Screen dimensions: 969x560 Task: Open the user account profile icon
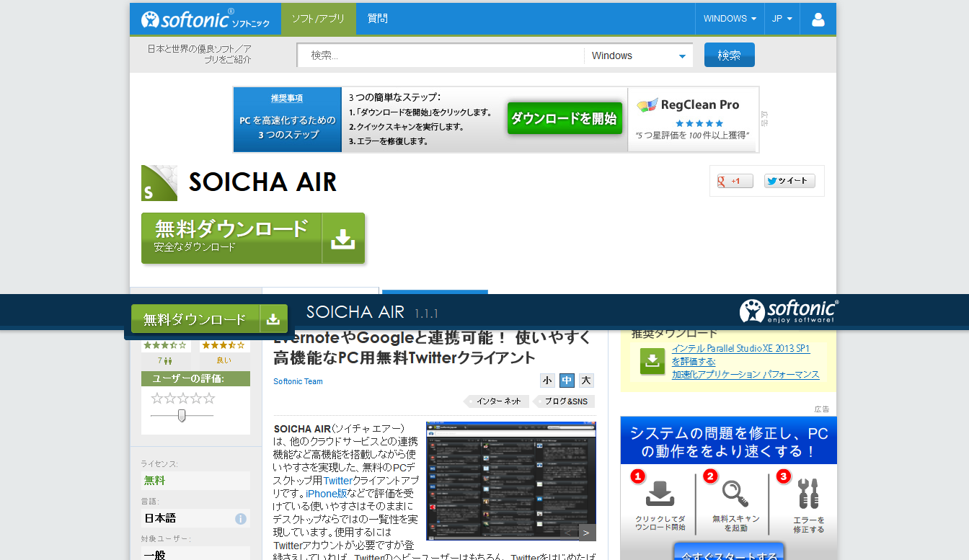coord(818,19)
